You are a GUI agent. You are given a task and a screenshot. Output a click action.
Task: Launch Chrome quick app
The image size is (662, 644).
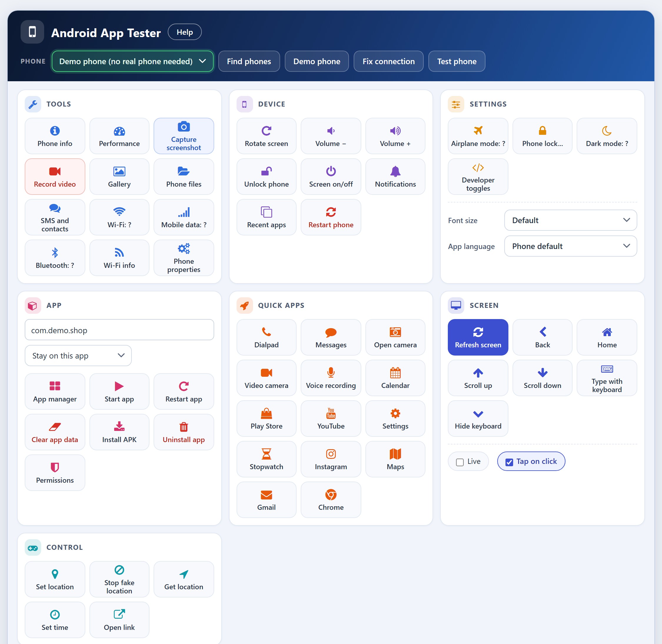tap(331, 499)
